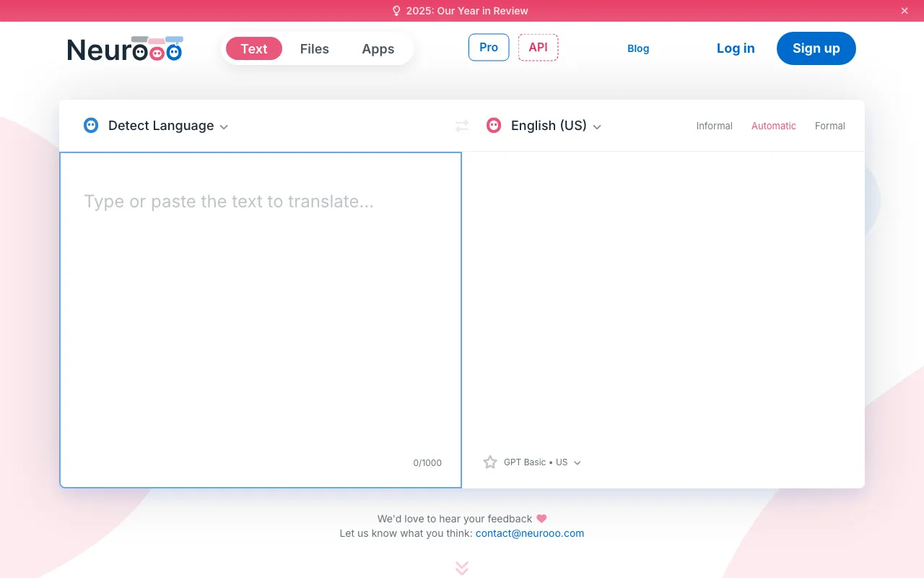This screenshot has width=924, height=578.
Task: Switch to the Apps tab
Action: pos(378,48)
